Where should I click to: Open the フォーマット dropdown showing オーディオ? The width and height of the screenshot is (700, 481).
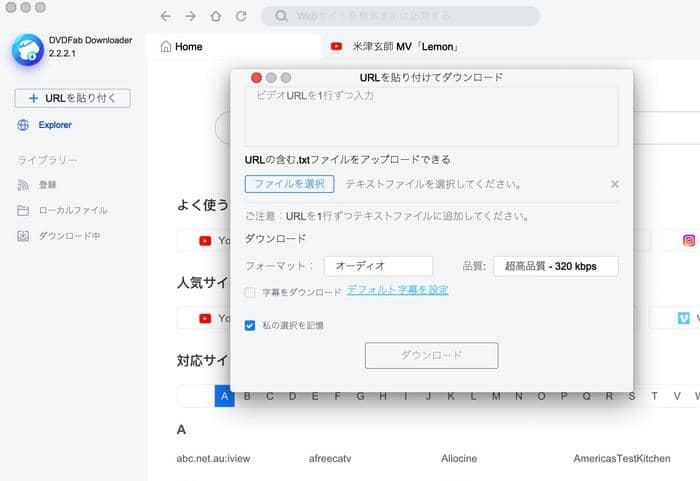pyautogui.click(x=378, y=266)
